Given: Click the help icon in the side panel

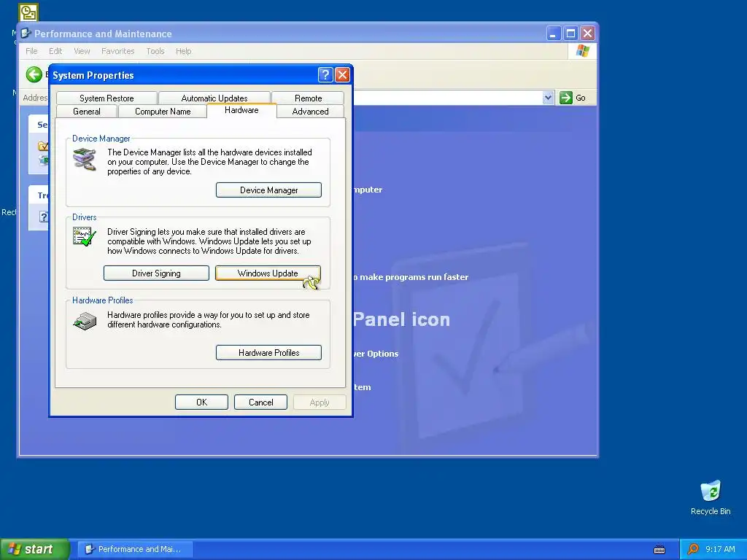Looking at the screenshot, I should [43, 217].
